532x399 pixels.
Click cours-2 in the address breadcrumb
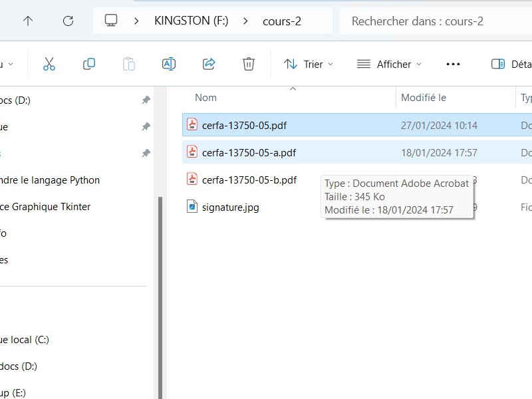click(x=282, y=21)
